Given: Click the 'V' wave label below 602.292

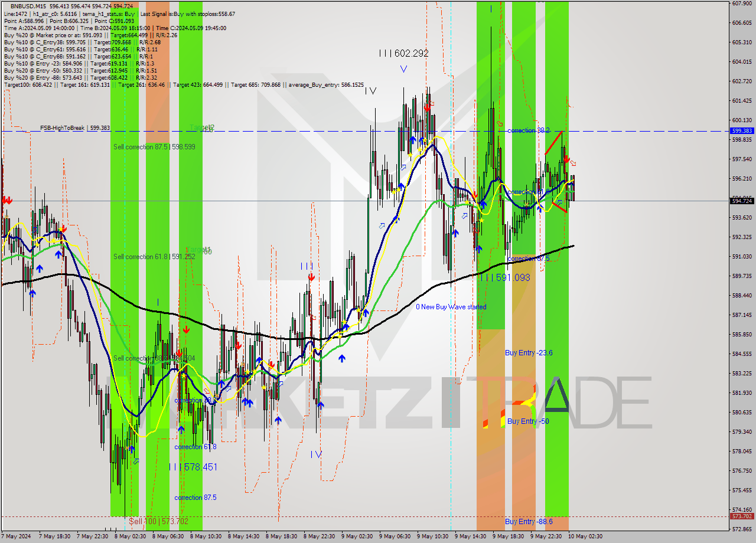Looking at the screenshot, I should point(403,69).
